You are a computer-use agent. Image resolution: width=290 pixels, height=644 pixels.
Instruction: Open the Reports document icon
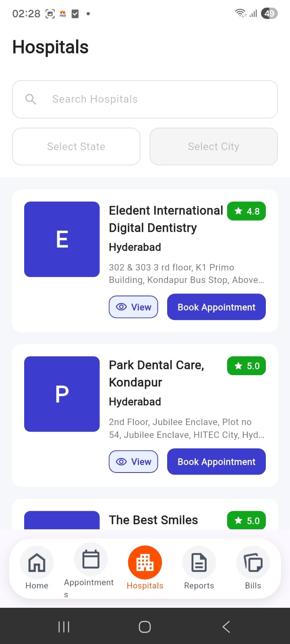[x=199, y=562]
